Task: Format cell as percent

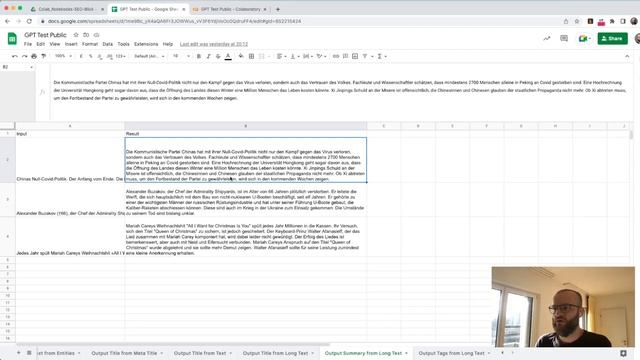Action: coord(90,56)
